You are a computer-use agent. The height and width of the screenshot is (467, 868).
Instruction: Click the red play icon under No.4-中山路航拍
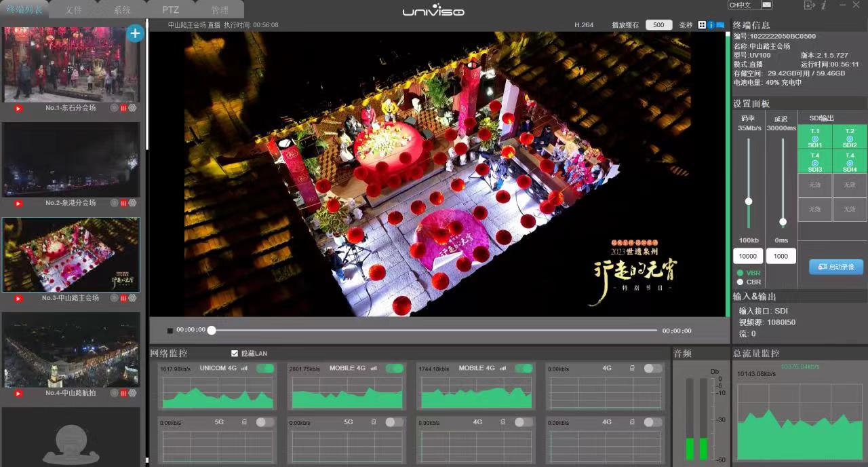click(x=18, y=393)
